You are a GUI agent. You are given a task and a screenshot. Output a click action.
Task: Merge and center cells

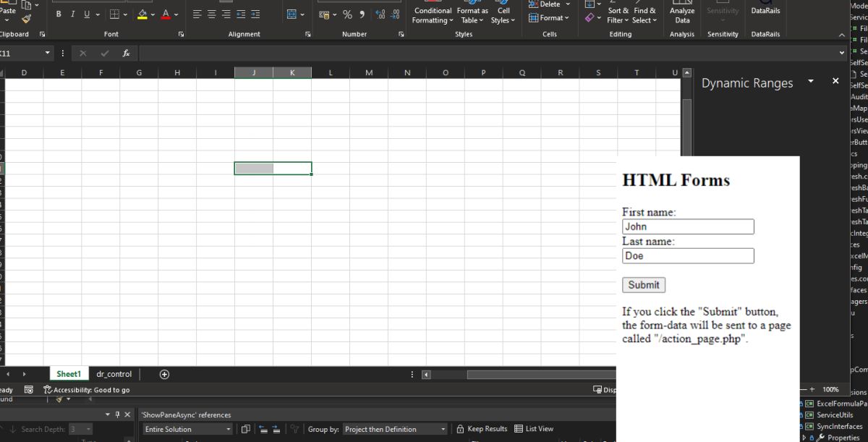291,14
